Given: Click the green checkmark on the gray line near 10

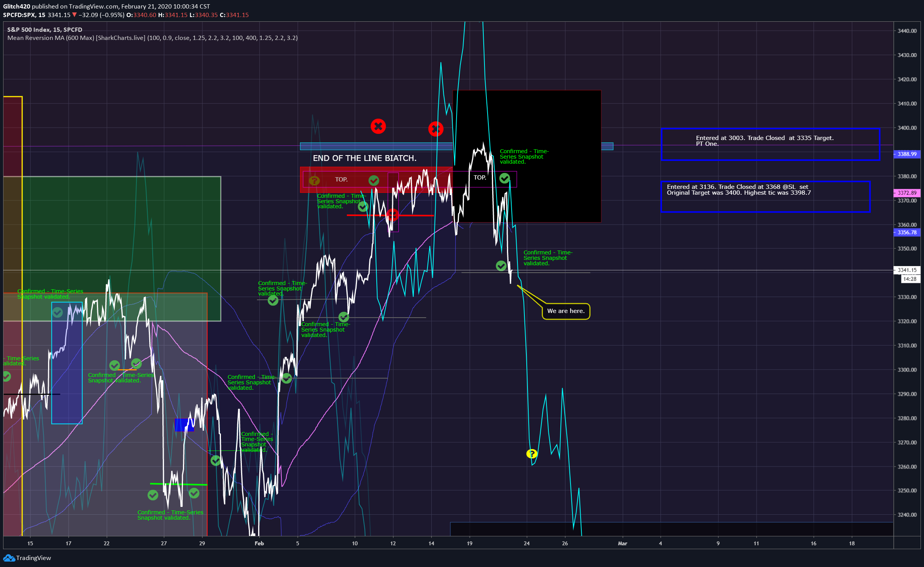Looking at the screenshot, I should 343,317.
